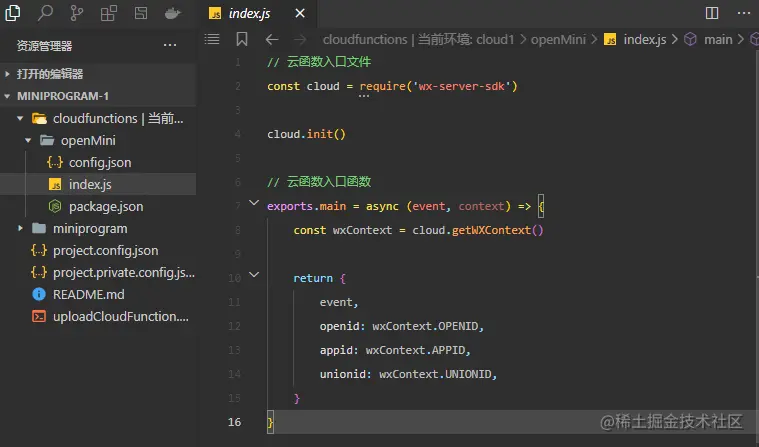Open editor more actions ellipsis
The image size is (759, 447).
coord(744,13)
